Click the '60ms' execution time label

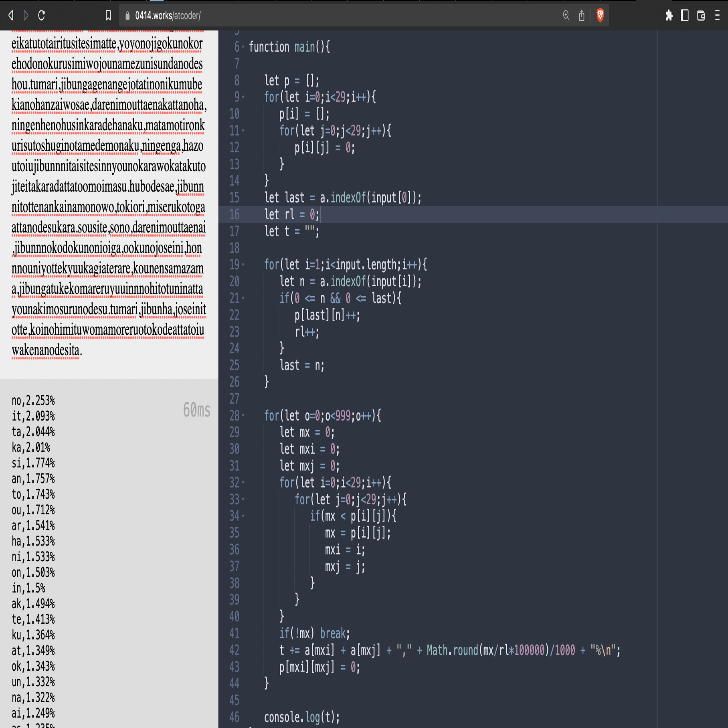197,410
